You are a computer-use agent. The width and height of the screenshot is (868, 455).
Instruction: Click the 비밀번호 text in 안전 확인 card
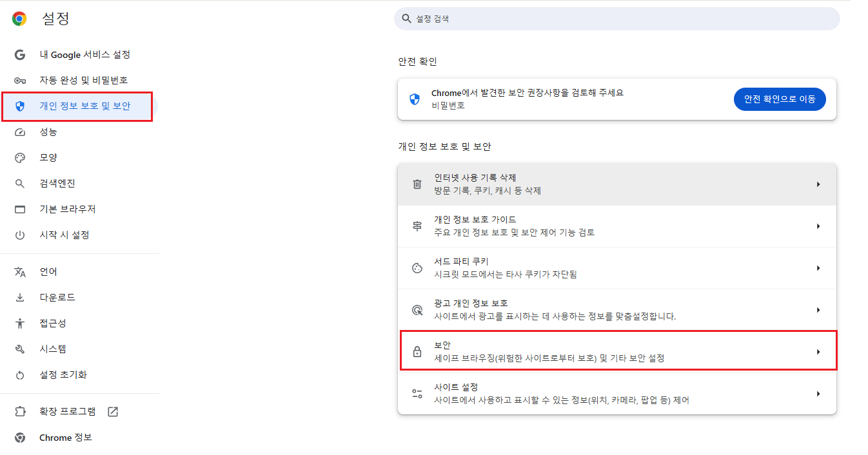pyautogui.click(x=448, y=106)
